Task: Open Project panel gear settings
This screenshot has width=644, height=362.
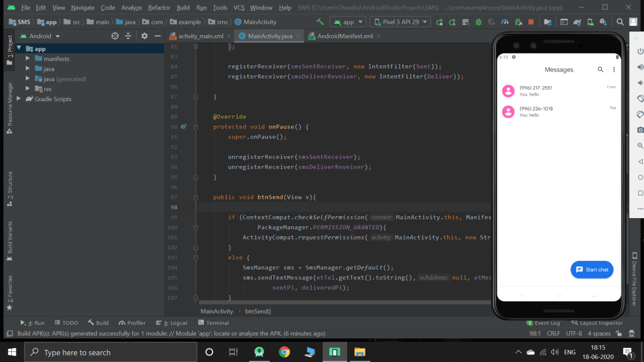Action: pyautogui.click(x=144, y=36)
